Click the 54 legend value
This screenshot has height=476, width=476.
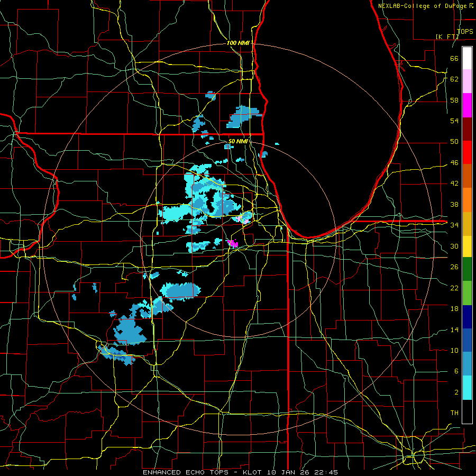[x=454, y=121]
